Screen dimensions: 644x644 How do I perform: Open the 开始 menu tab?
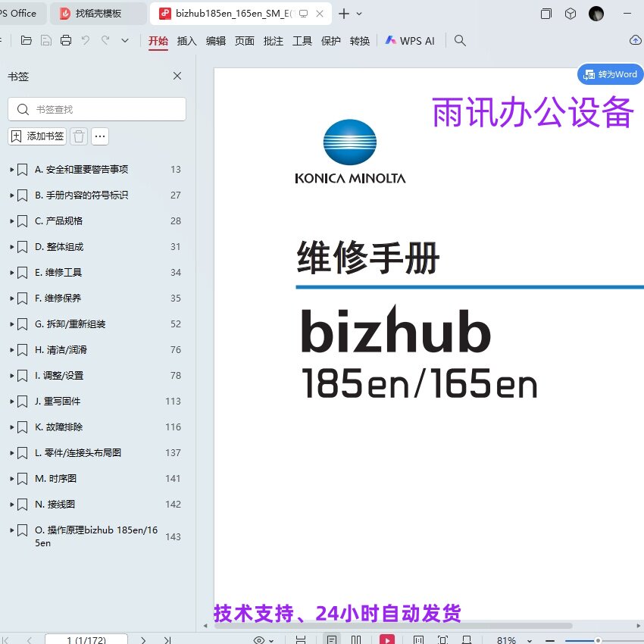(x=158, y=41)
